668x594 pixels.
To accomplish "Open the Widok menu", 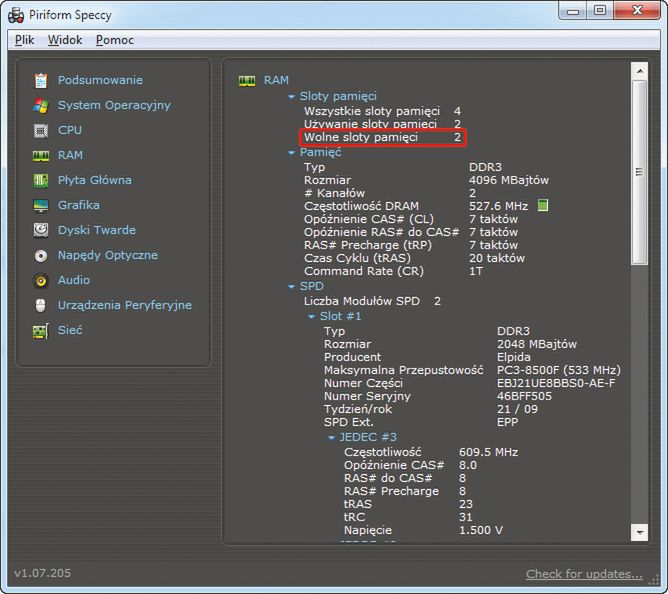I will [65, 40].
